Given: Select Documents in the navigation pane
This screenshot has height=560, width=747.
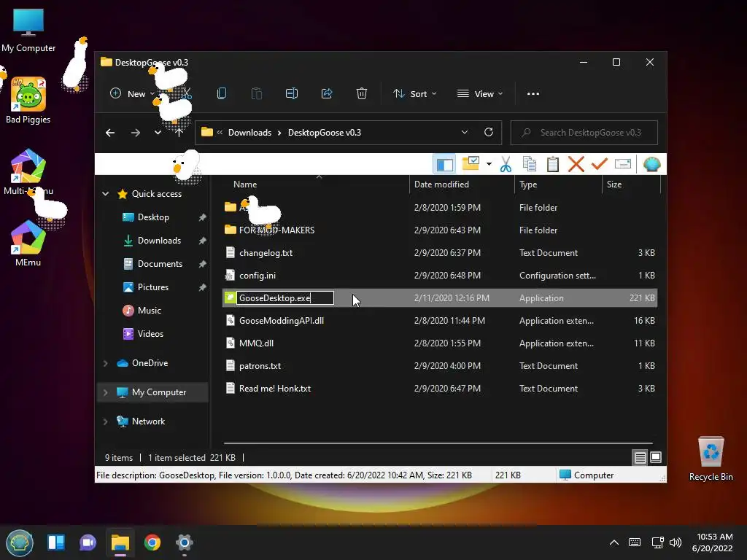Looking at the screenshot, I should 160,264.
